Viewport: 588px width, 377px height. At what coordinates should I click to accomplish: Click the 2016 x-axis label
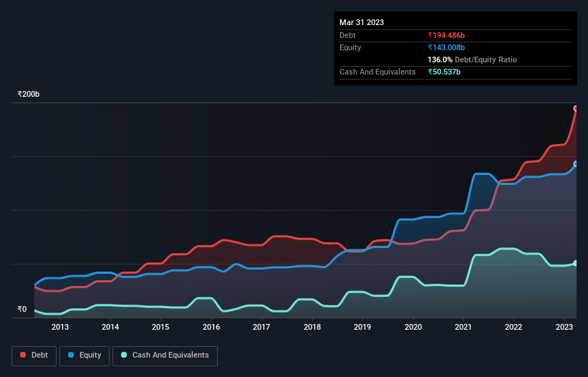(x=211, y=327)
